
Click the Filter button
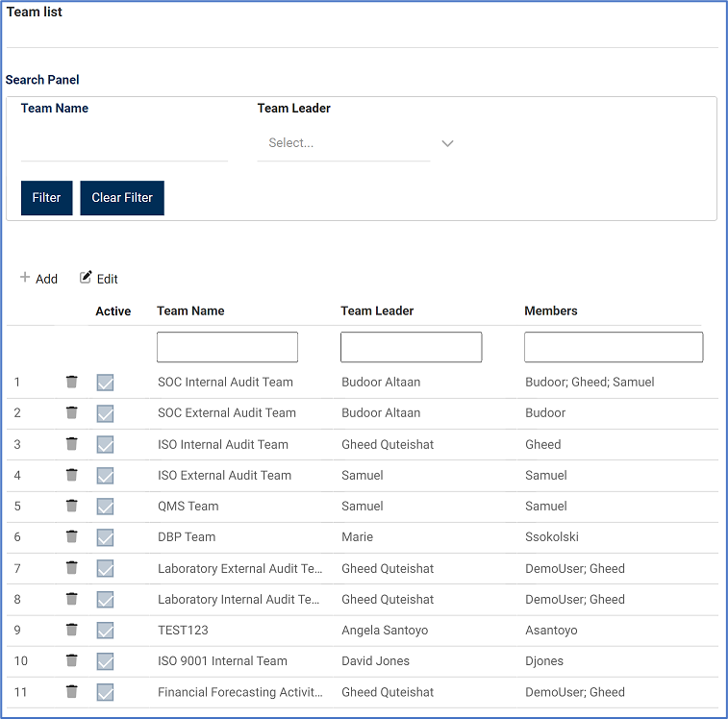46,198
